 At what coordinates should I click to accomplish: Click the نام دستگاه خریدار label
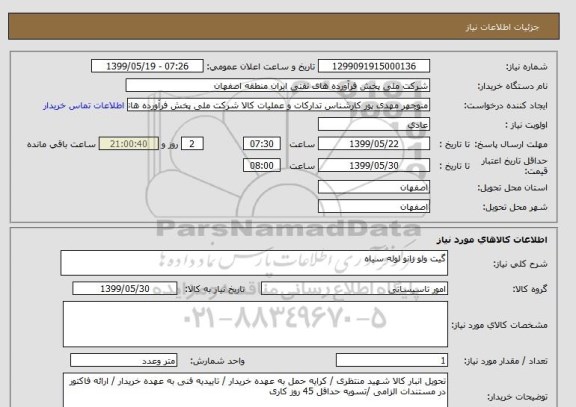pyautogui.click(x=512, y=86)
